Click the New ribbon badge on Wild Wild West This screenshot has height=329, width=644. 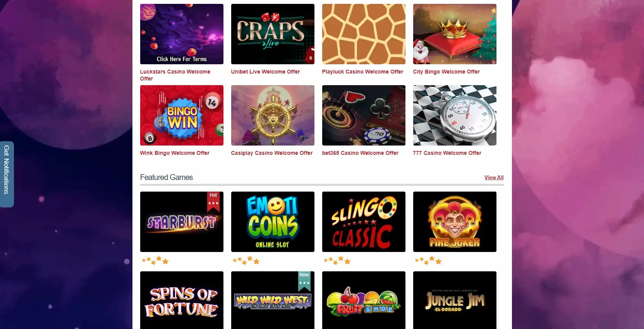304,281
